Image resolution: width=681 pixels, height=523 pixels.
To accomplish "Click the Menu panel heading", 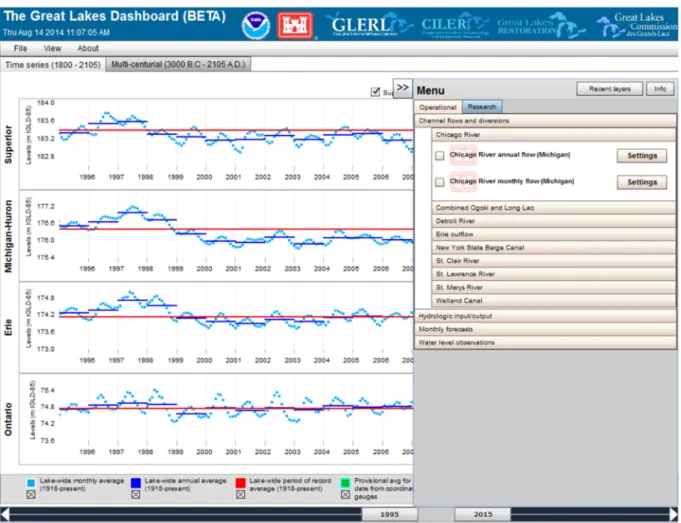I will pyautogui.click(x=430, y=90).
